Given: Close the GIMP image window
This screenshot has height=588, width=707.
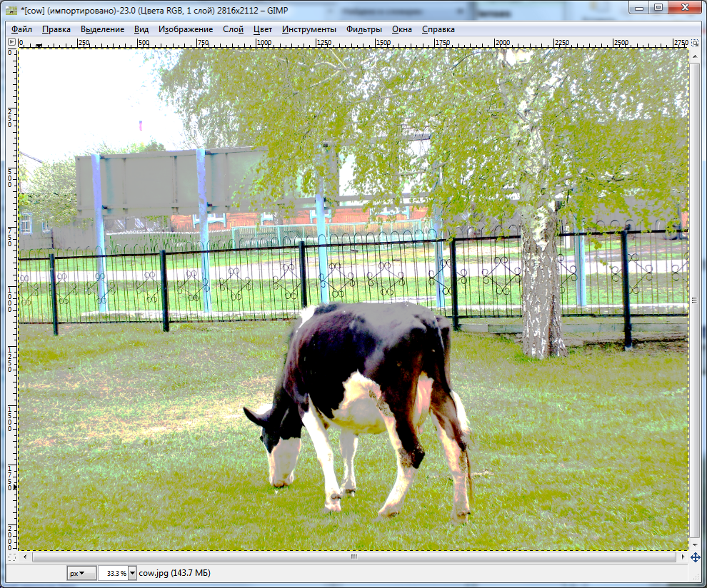Looking at the screenshot, I should (685, 8).
